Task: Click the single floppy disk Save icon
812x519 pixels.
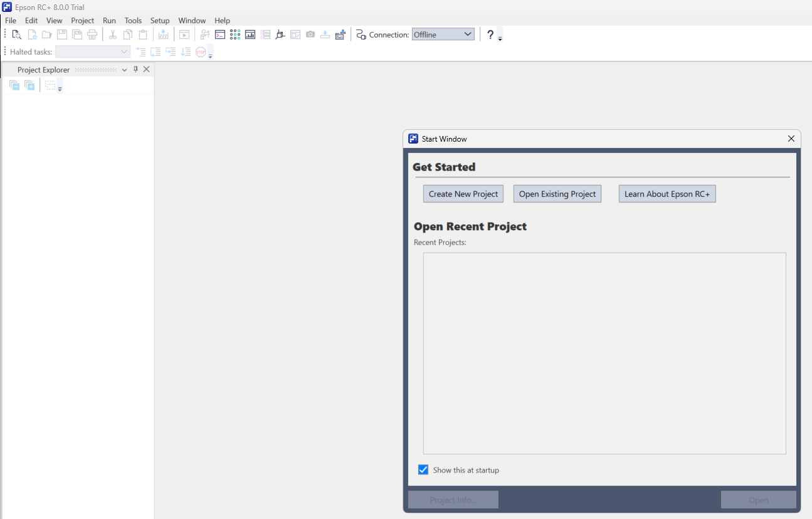Action: click(x=62, y=34)
